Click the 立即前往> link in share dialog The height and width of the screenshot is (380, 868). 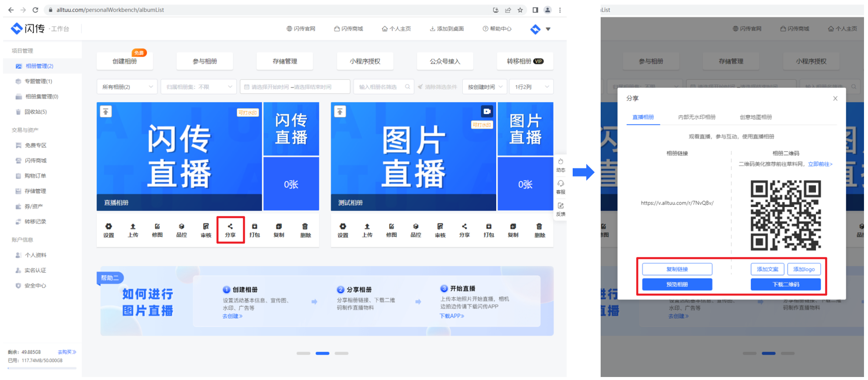coord(820,164)
